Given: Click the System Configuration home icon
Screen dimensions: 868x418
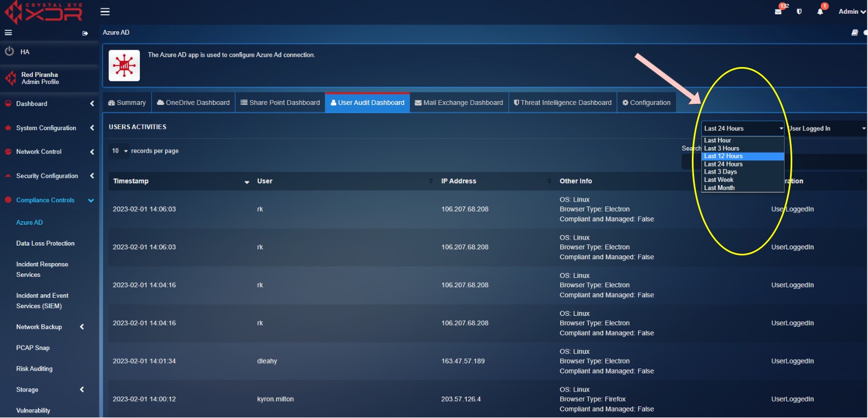Looking at the screenshot, I should pyautogui.click(x=8, y=128).
